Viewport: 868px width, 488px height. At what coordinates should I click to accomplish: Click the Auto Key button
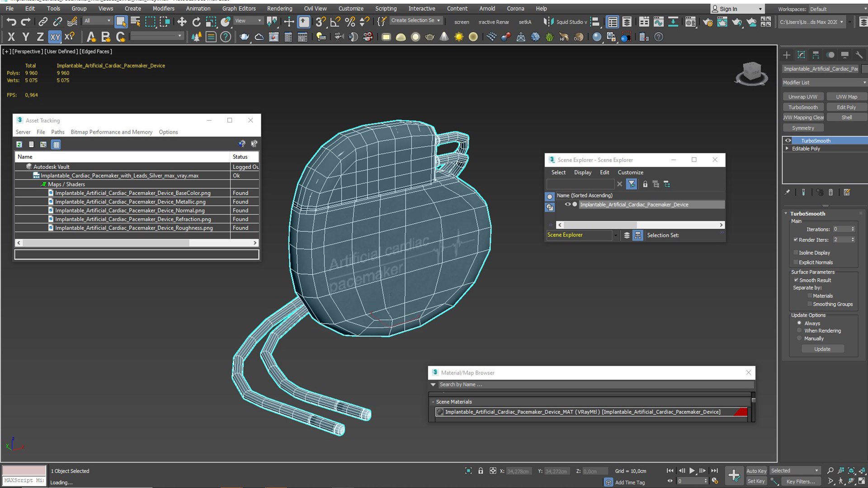[x=756, y=471]
